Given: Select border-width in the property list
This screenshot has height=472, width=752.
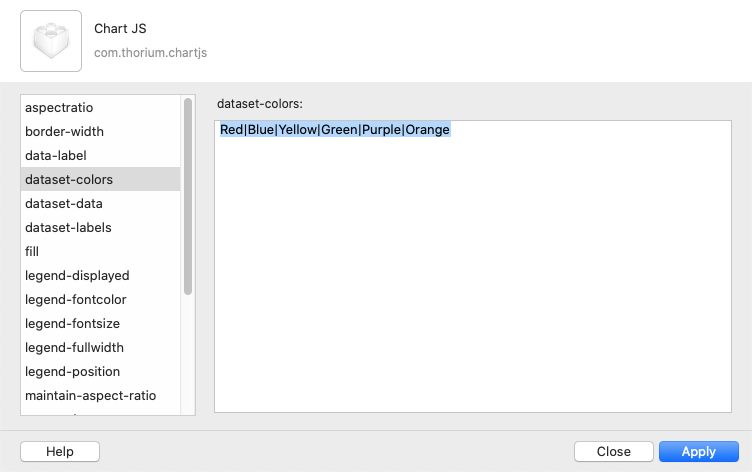Looking at the screenshot, I should click(x=100, y=131).
